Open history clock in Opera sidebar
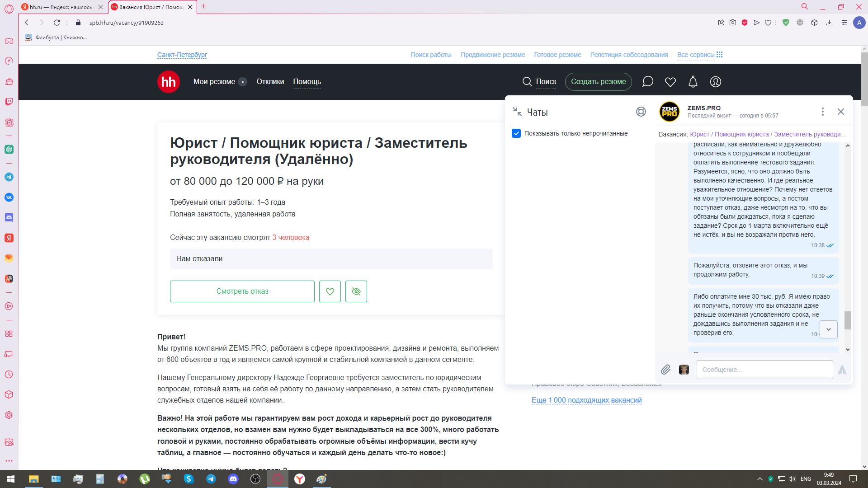 coord(9,375)
